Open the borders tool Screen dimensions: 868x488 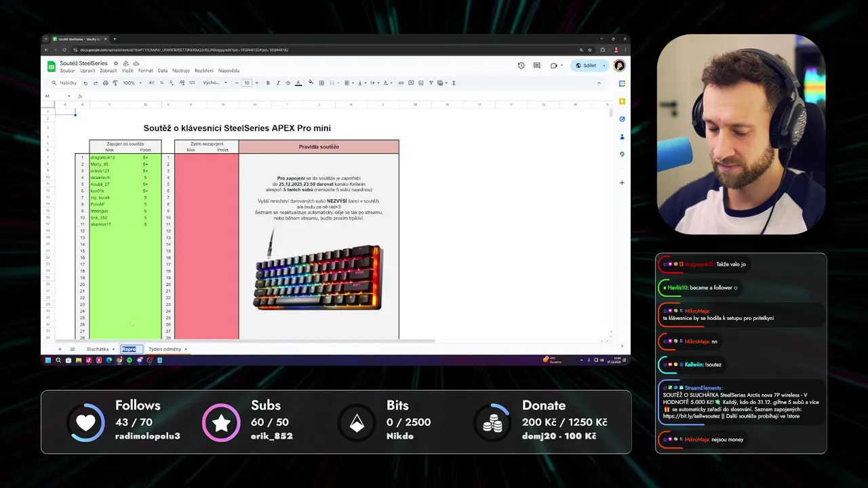coord(321,83)
